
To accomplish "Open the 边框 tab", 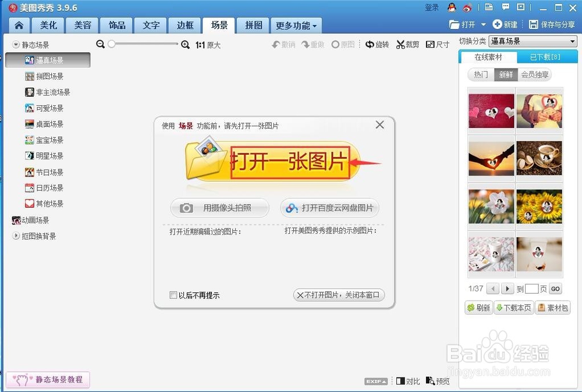I will pyautogui.click(x=185, y=25).
